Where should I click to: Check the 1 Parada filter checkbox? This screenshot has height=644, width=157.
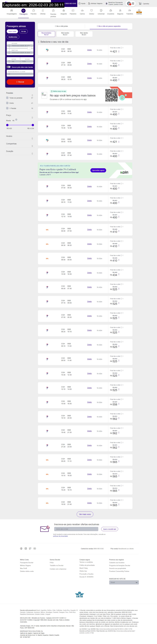[7, 108]
